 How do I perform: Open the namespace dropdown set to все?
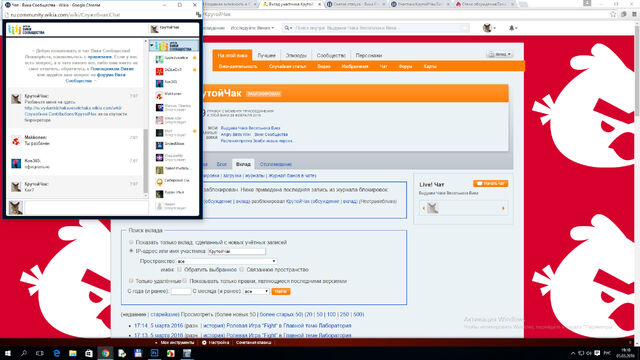(227, 261)
